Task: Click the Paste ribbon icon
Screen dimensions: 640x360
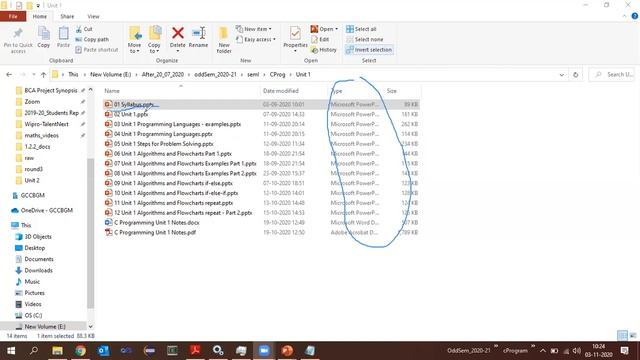Action: click(63, 38)
